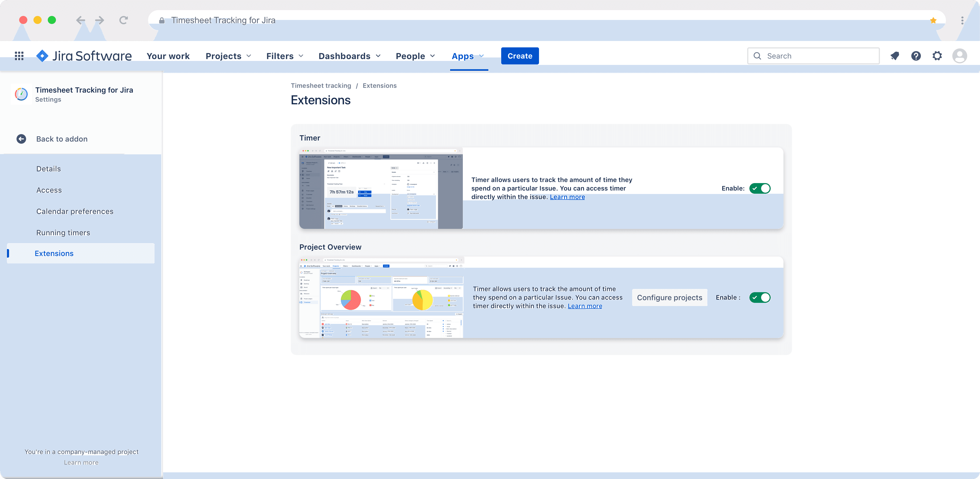Reload the page with refresh icon

123,20
